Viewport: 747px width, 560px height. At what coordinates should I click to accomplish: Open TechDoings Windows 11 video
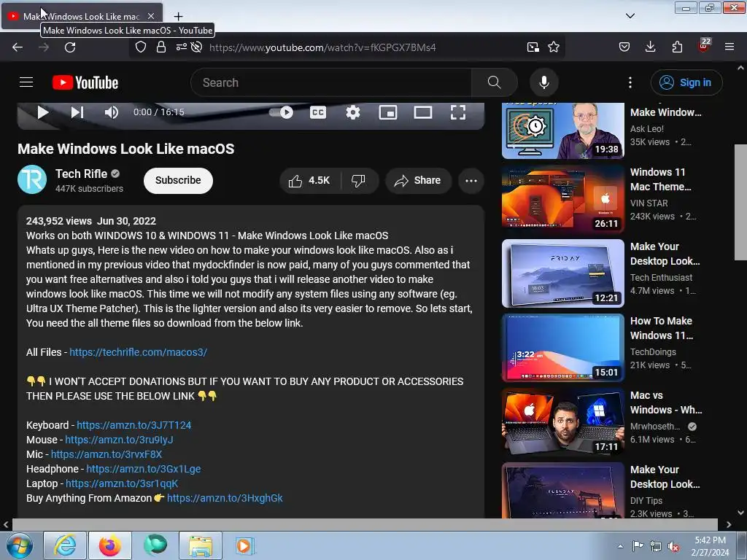point(563,348)
